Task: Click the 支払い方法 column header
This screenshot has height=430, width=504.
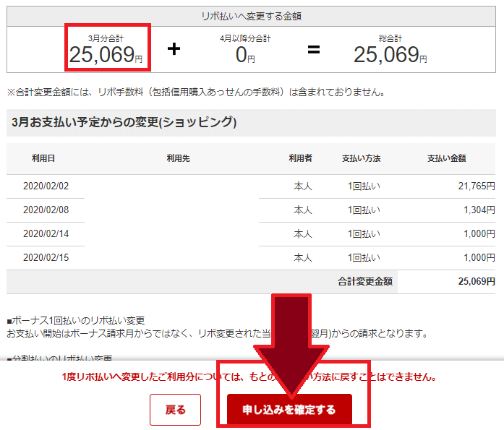Action: point(361,158)
